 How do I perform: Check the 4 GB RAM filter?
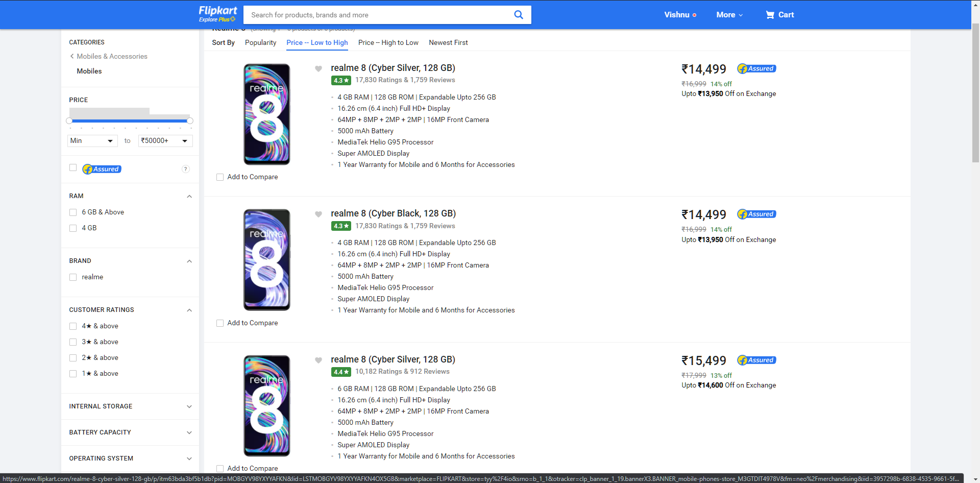tap(73, 228)
